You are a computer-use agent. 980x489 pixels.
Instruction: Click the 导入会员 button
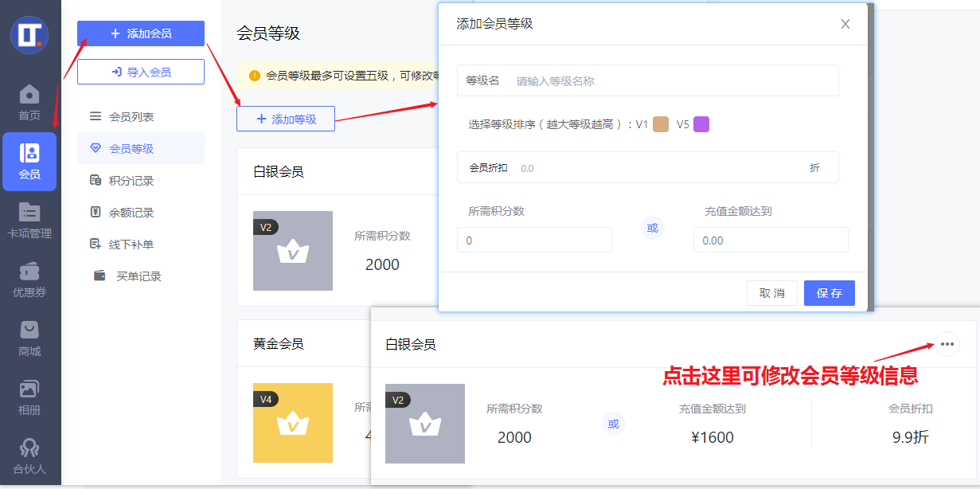click(140, 72)
